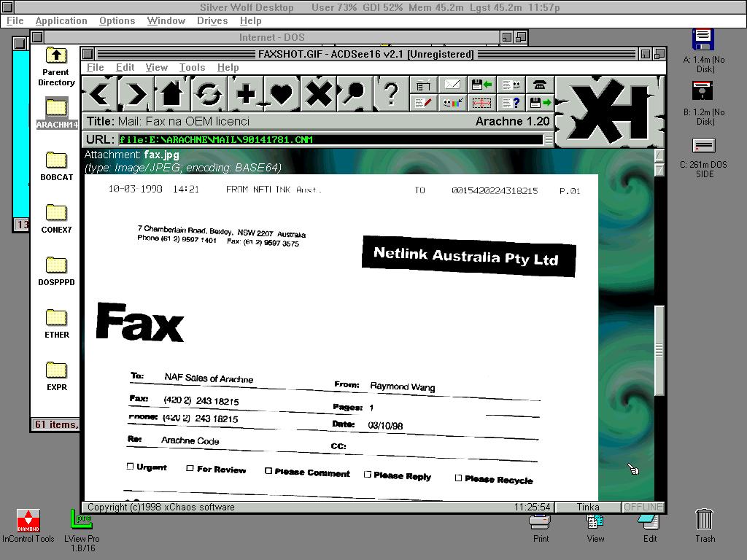
Task: Open URL history dropdown at URL bar end
Action: [548, 139]
